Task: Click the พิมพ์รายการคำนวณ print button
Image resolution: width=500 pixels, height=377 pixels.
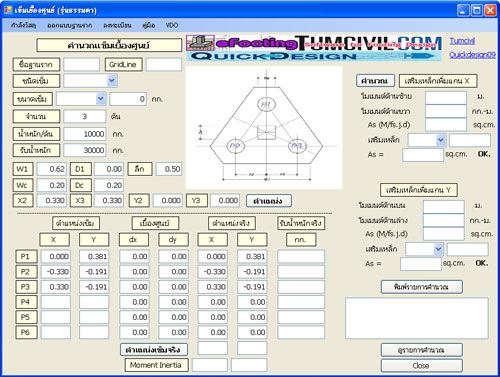Action: 422,287
